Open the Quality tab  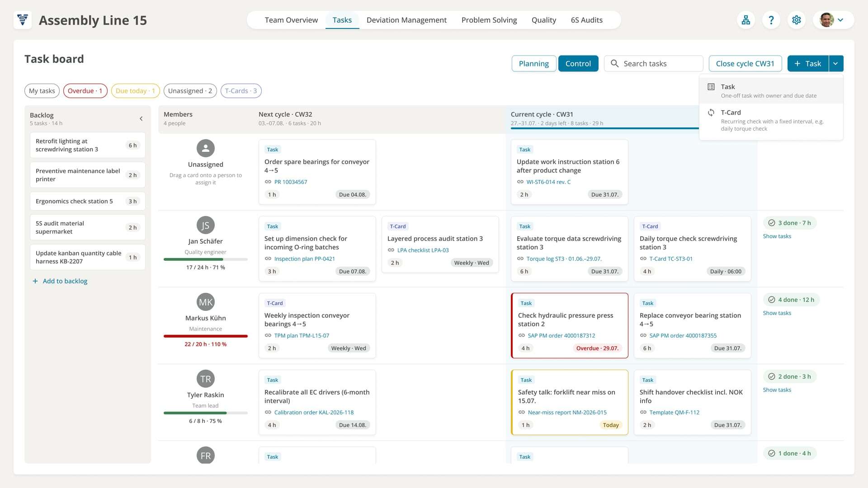544,20
